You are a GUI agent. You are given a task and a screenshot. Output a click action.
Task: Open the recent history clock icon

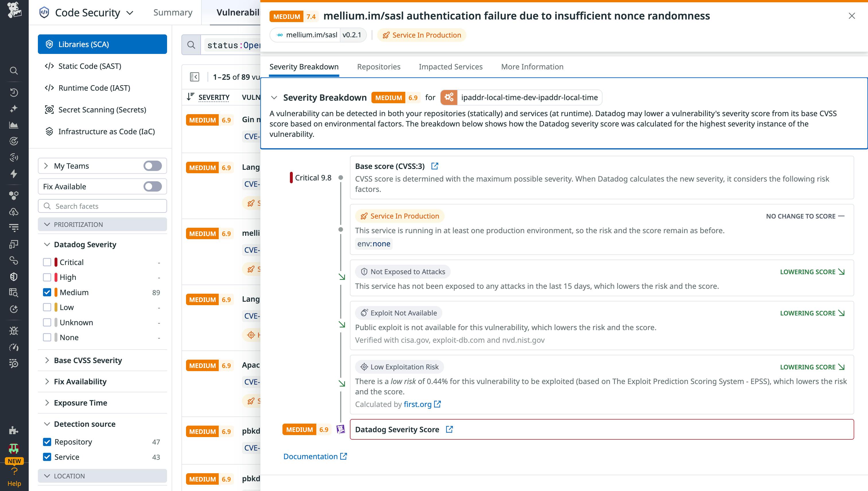tap(14, 92)
